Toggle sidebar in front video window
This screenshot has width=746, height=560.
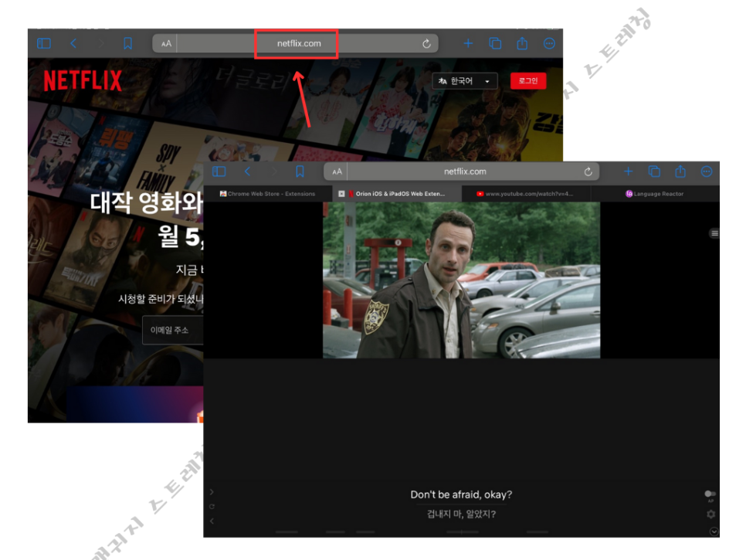pos(219,171)
